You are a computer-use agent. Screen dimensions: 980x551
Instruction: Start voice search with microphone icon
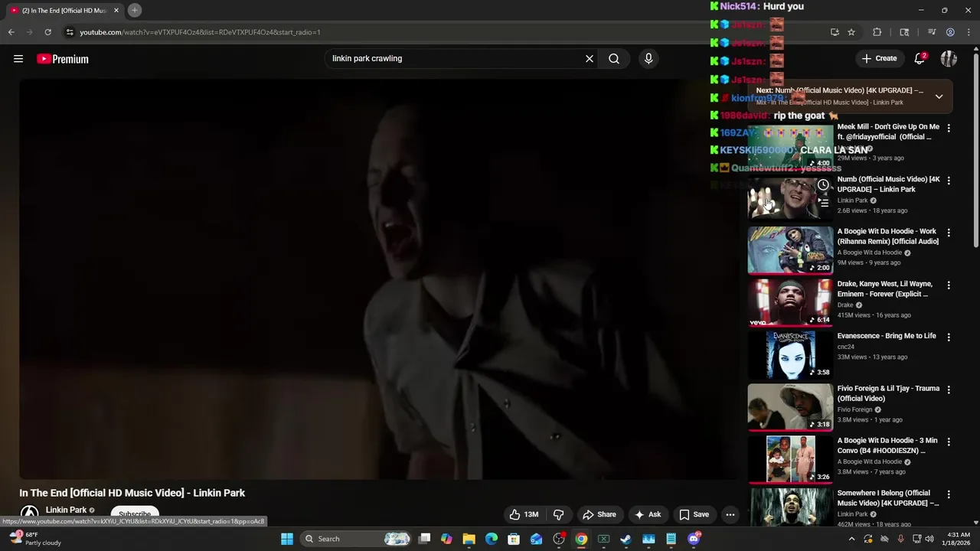pos(648,59)
